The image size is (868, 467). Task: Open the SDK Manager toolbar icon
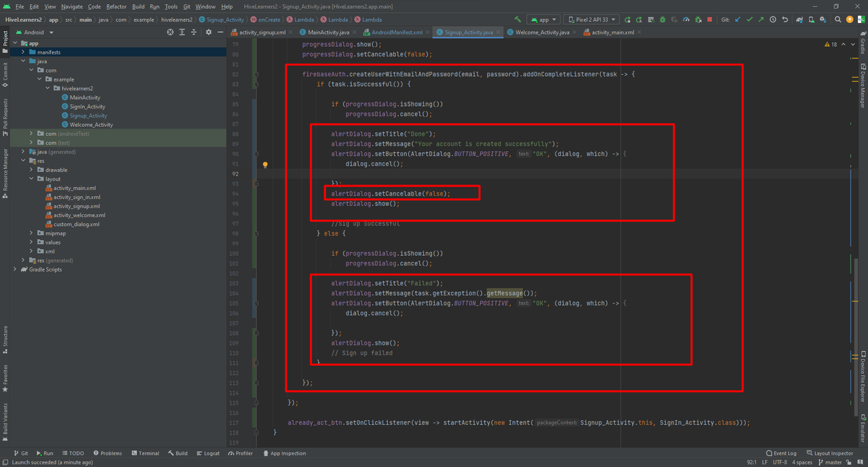tap(824, 20)
